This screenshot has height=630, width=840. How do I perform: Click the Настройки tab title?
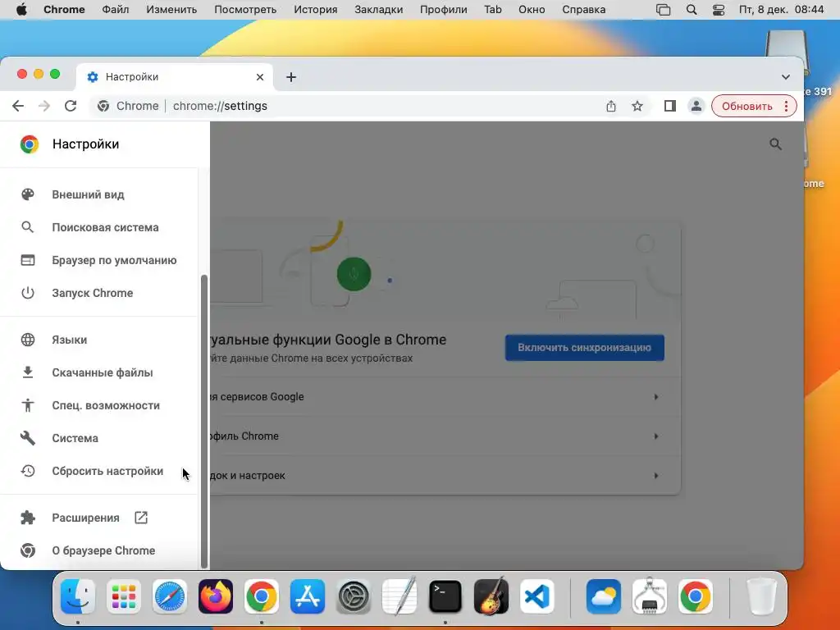(x=132, y=77)
